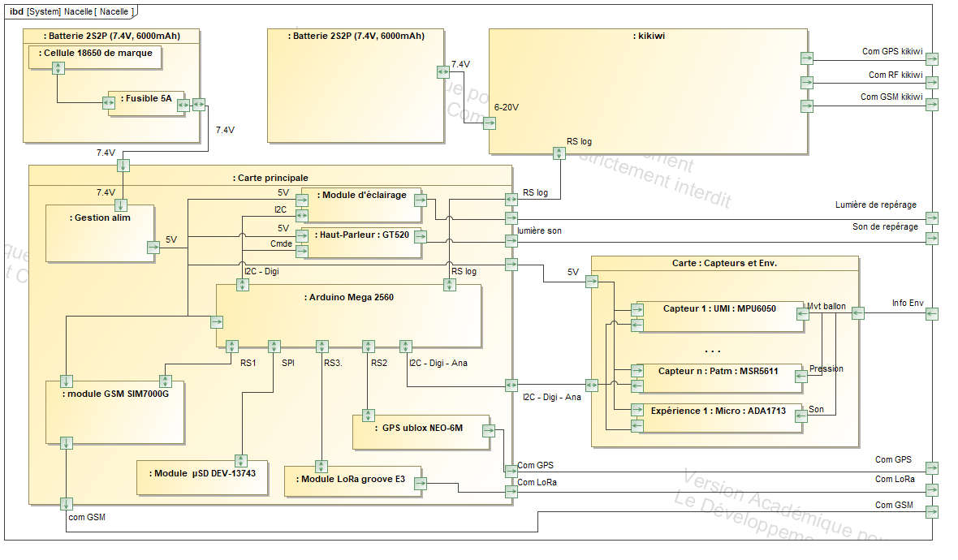Click the 7.4V port on the second Batterie block

[443, 72]
